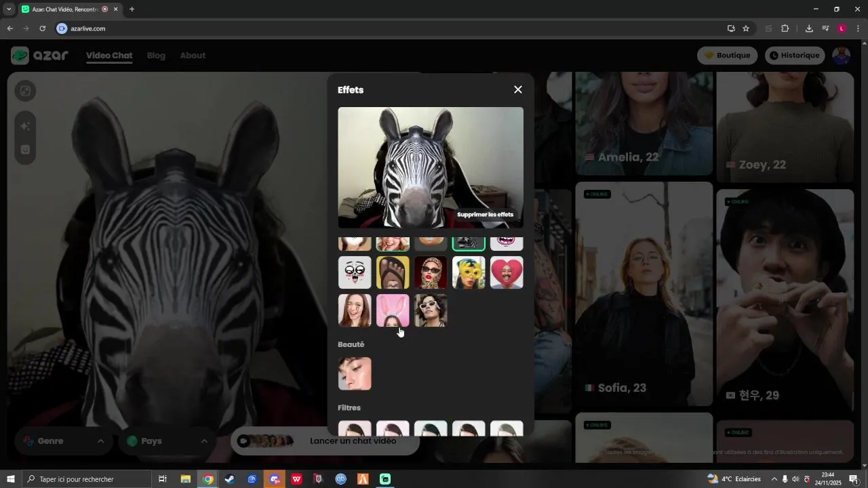Click the square icon below the sparkle effects icon
The width and height of the screenshot is (868, 488).
[x=25, y=150]
